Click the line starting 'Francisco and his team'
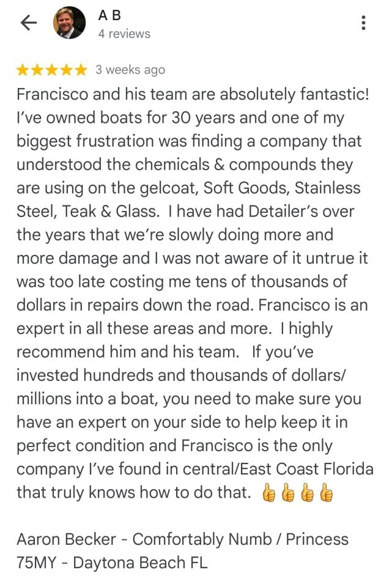 (x=194, y=95)
